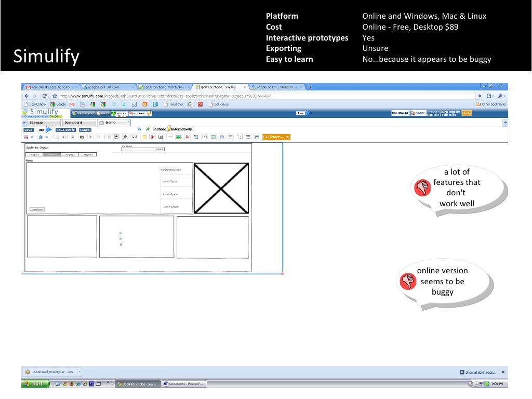532x399 pixels.
Task: Select the yellow sticky note tool
Action: coord(144,137)
